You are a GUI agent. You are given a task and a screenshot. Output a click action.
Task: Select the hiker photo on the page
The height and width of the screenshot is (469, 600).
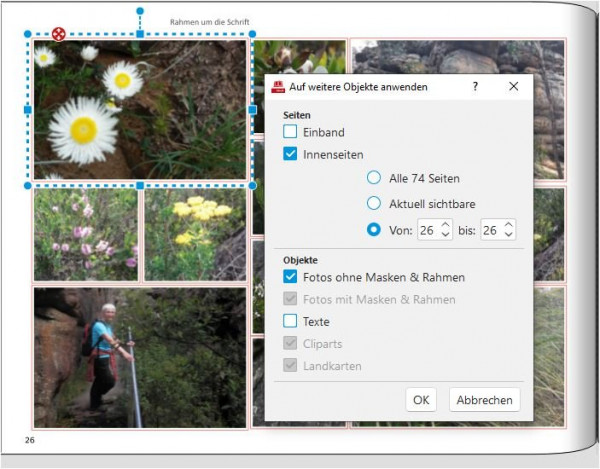click(x=140, y=358)
